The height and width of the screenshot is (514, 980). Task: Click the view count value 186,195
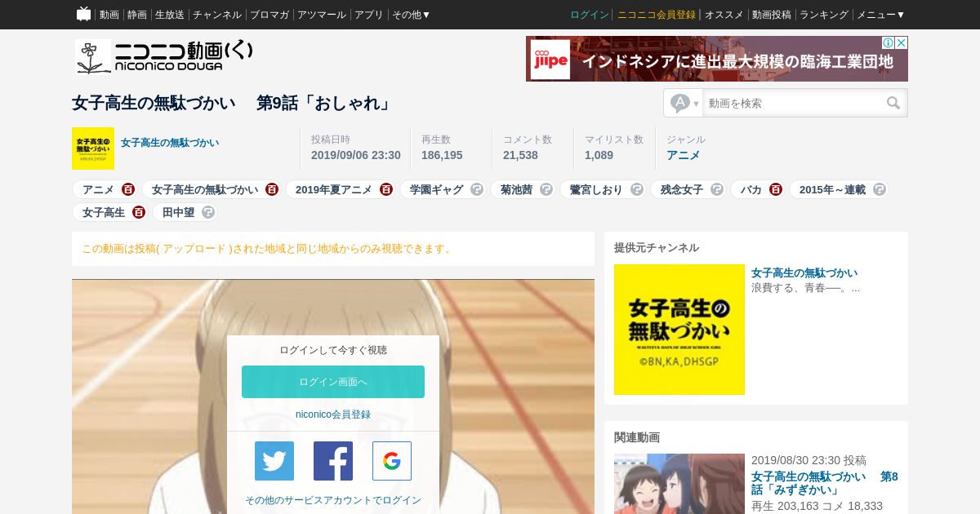tap(442, 155)
